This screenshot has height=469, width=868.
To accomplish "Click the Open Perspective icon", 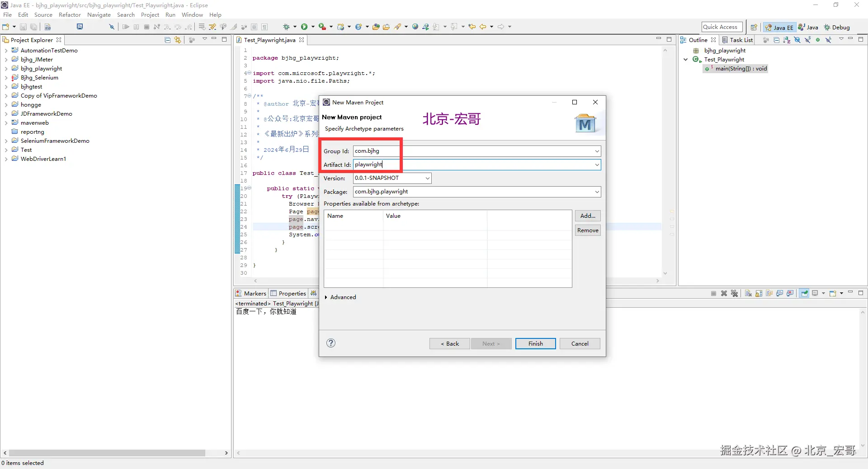I will point(754,28).
